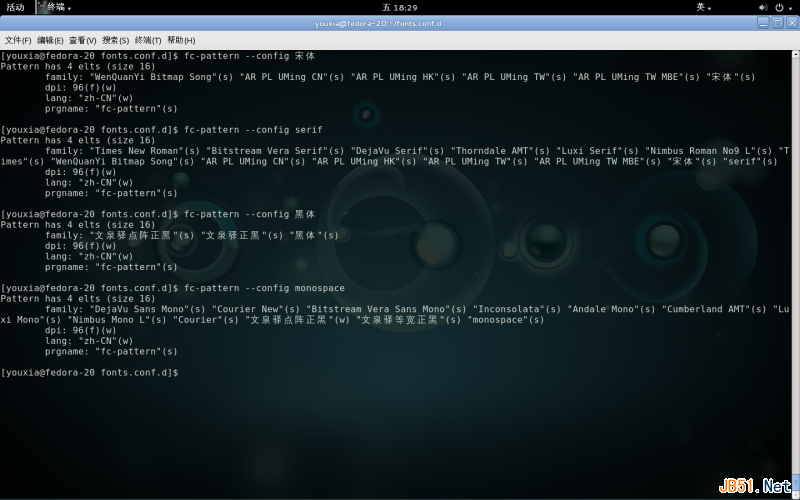
Task: Click the "Thorndale AMT"(s) font entry
Action: tap(500, 151)
